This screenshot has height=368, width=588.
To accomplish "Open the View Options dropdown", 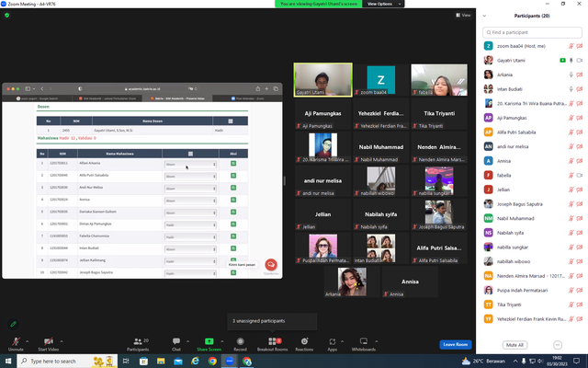I will [383, 4].
